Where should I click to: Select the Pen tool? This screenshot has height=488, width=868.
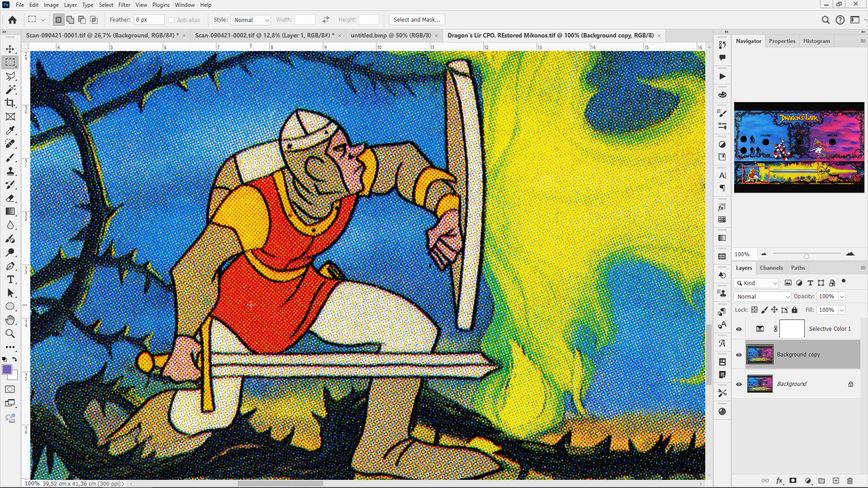click(x=10, y=266)
